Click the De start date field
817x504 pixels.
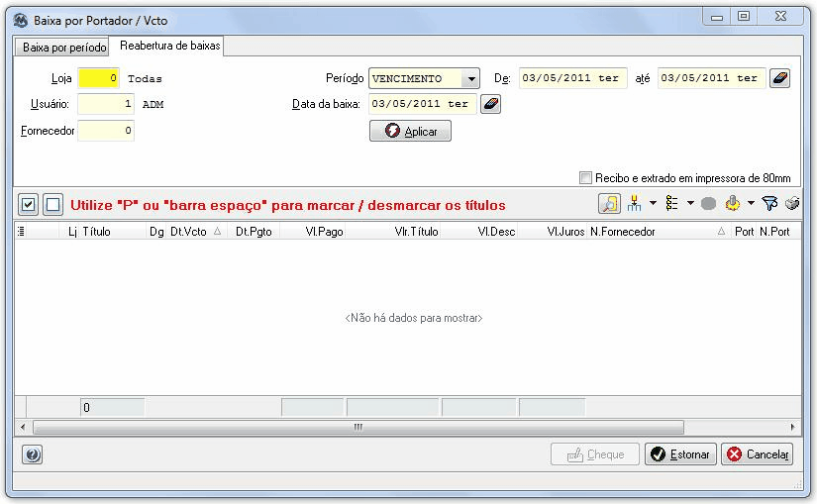click(x=572, y=78)
